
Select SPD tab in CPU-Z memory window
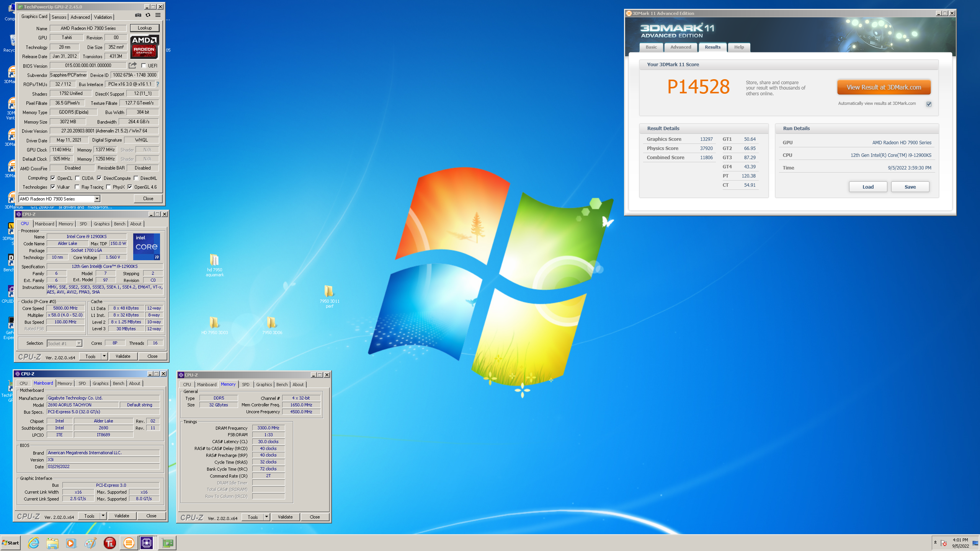point(246,385)
